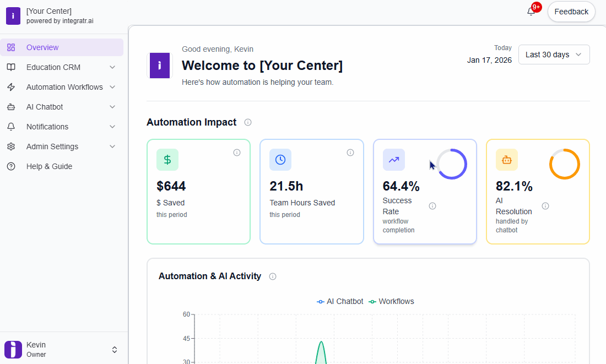This screenshot has height=364, width=606.
Task: Click the integratr.ai logo in top corner
Action: coord(13,16)
